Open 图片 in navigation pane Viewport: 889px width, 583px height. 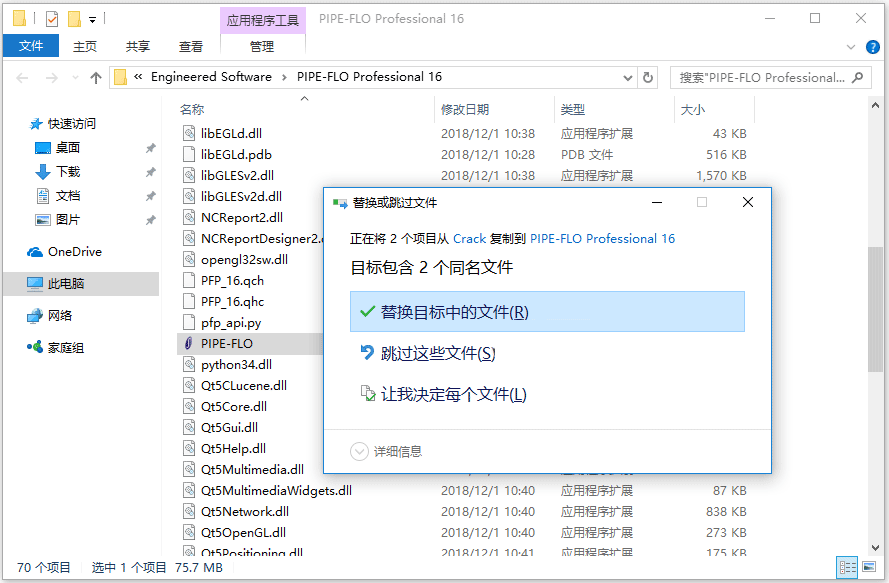[x=68, y=219]
